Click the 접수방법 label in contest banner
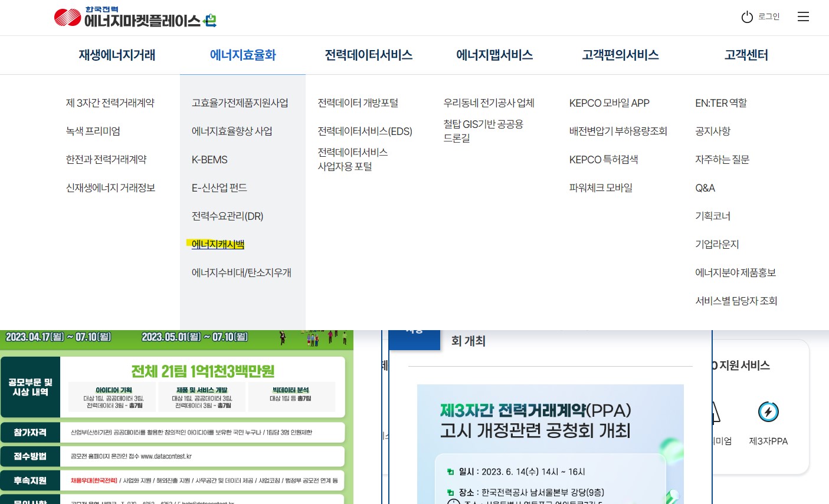This screenshot has width=829, height=504. coord(30,456)
